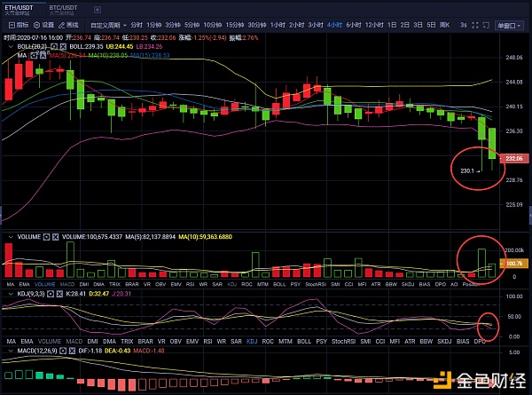The width and height of the screenshot is (532, 395).
Task: Open the 设置 settings gear
Action: [x=43, y=25]
